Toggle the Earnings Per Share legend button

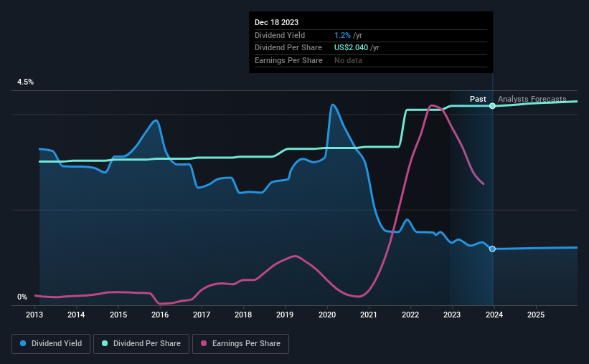(x=240, y=344)
